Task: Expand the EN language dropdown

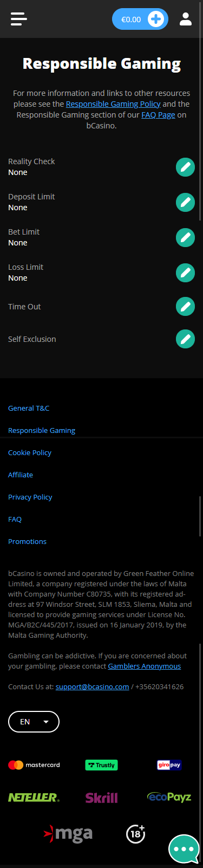Action: pos(34,722)
